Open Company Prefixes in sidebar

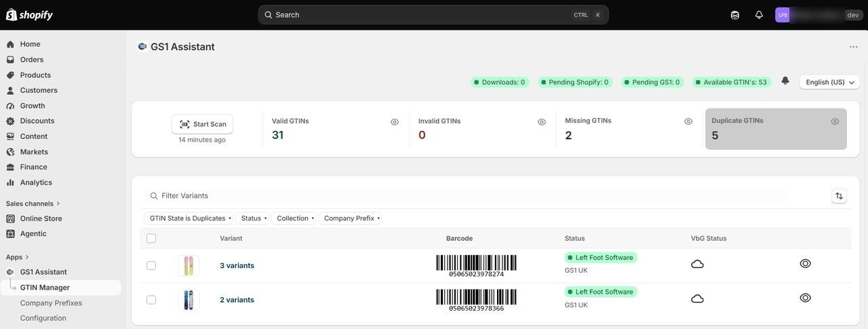pyautogui.click(x=51, y=303)
